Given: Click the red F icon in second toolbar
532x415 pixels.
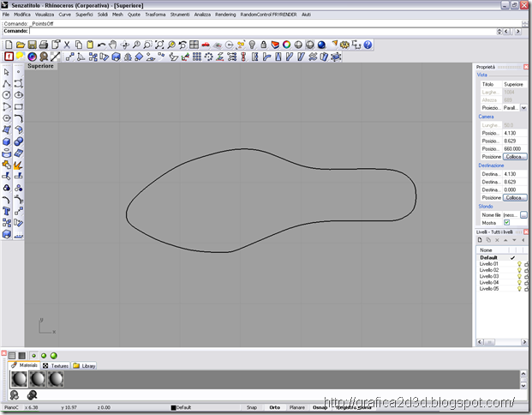Looking at the screenshot, I should (9, 57).
